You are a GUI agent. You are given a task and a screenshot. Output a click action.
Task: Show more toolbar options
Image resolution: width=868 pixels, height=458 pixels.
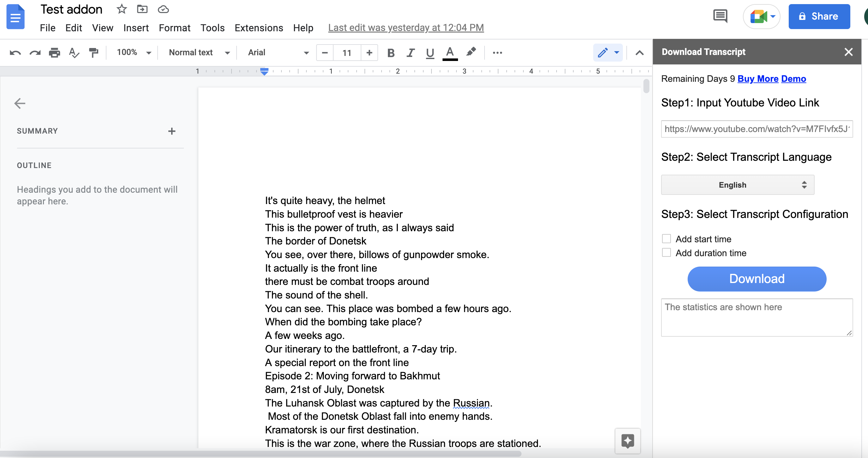(497, 52)
